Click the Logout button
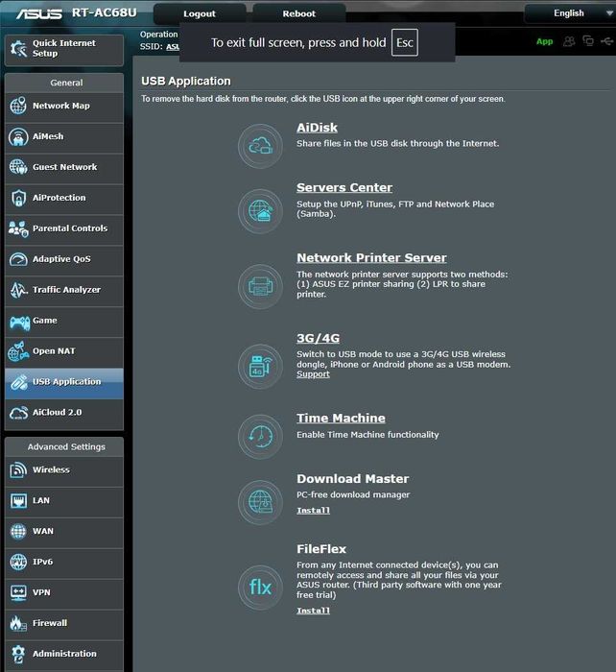 (200, 13)
